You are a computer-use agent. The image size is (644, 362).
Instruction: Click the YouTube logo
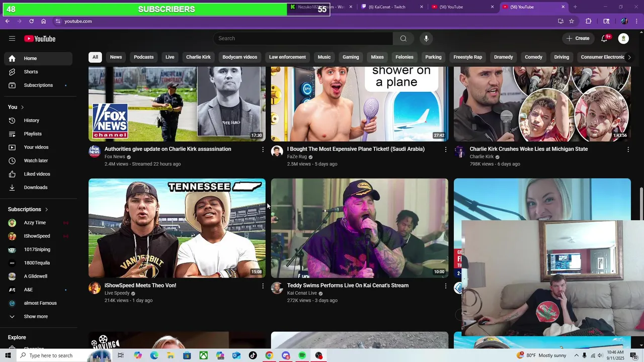tap(40, 39)
